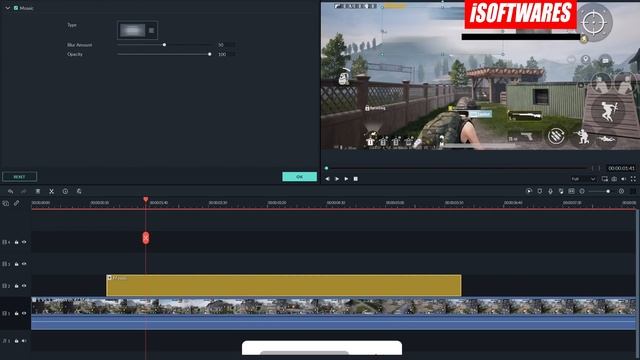The image size is (640, 360).
Task: Click the RESET button
Action: [x=19, y=177]
